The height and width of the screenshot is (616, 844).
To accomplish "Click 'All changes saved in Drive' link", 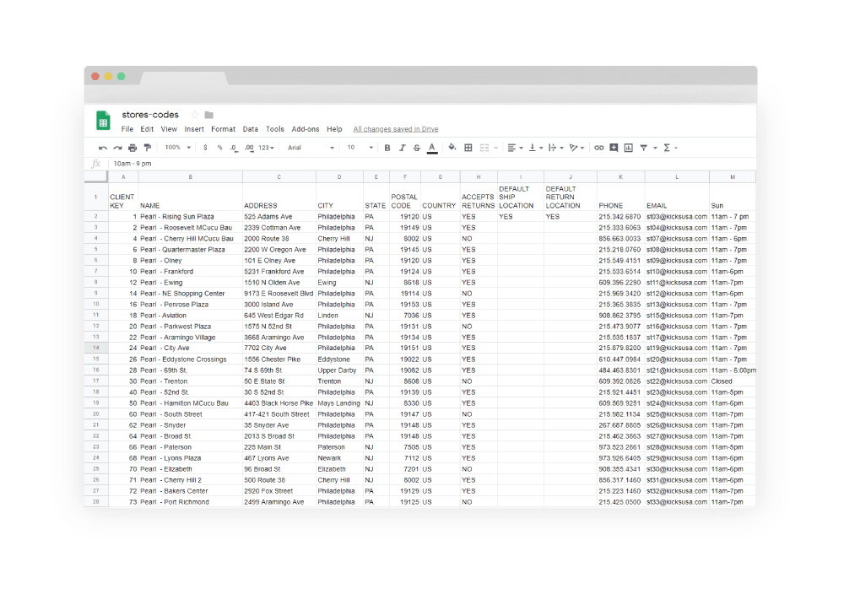I will click(396, 129).
